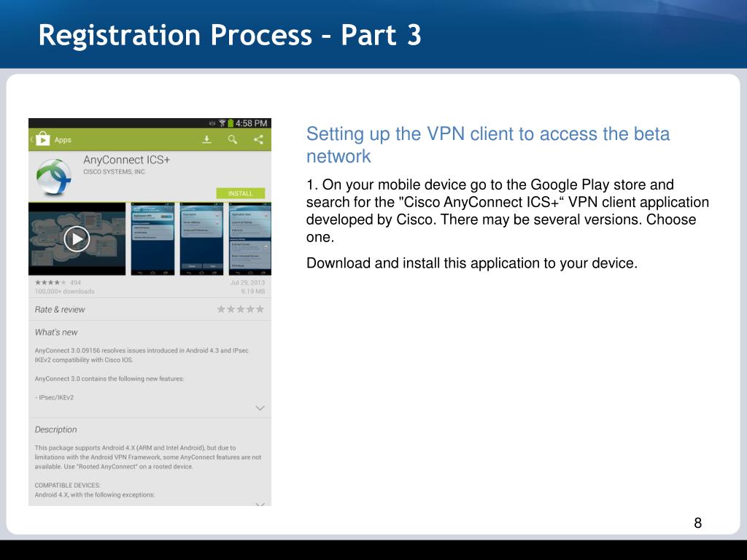Click the slide page number 8
Image resolution: width=747 pixels, height=560 pixels.
pyautogui.click(x=698, y=523)
